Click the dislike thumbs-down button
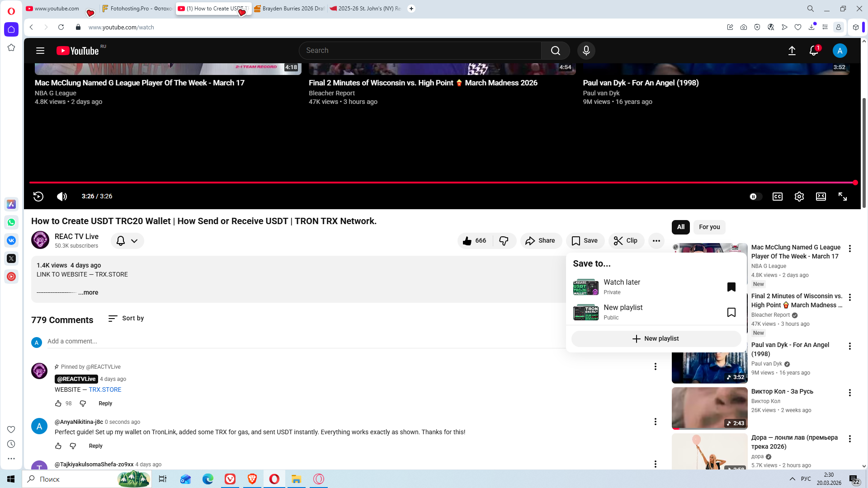868x488 pixels. point(504,241)
